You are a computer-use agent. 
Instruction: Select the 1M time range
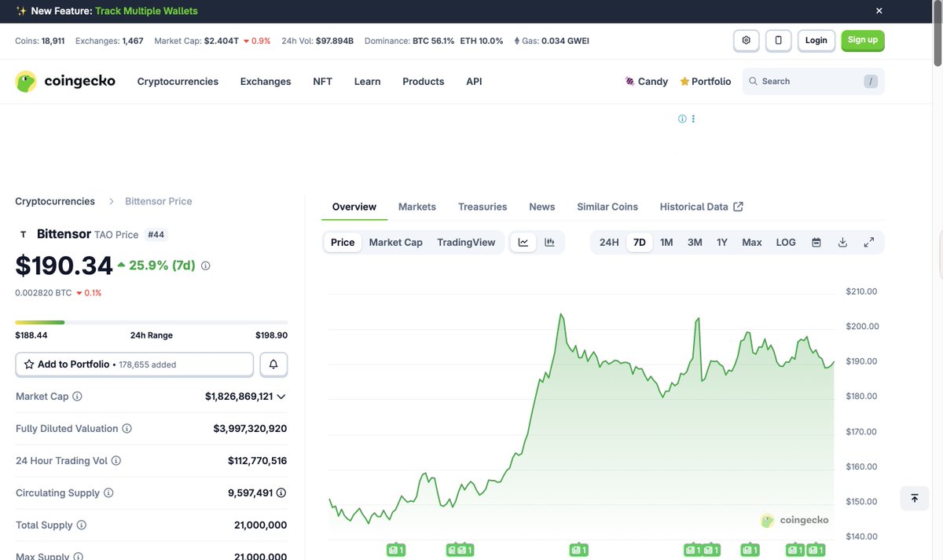[x=666, y=243]
